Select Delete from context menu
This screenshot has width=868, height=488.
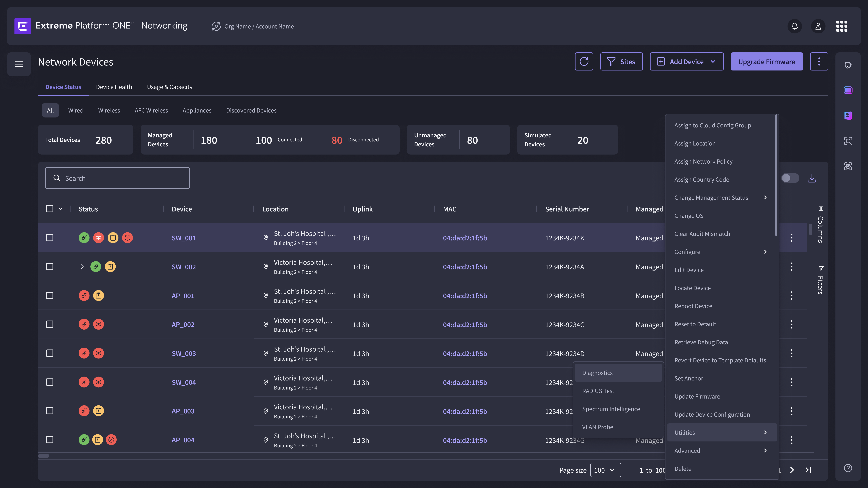click(x=722, y=469)
